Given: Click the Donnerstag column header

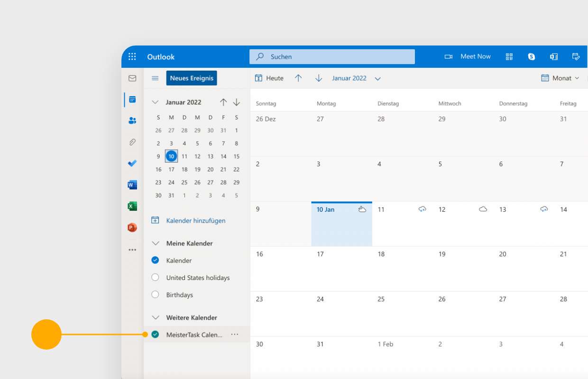Looking at the screenshot, I should [x=513, y=103].
